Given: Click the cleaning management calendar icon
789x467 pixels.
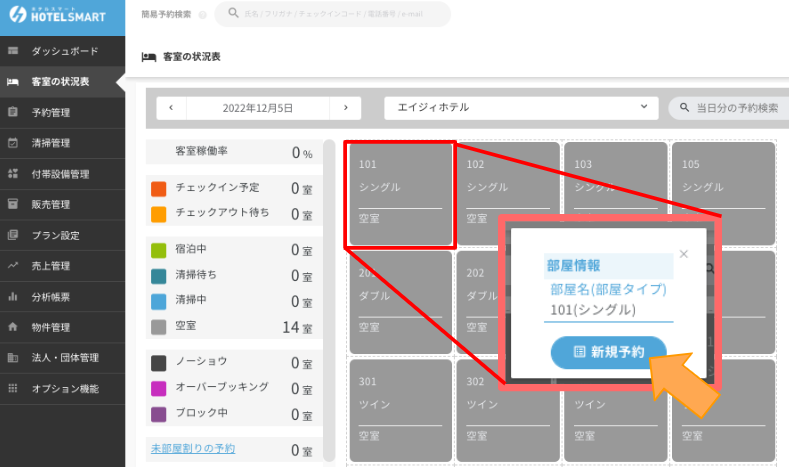Looking at the screenshot, I should tap(13, 143).
